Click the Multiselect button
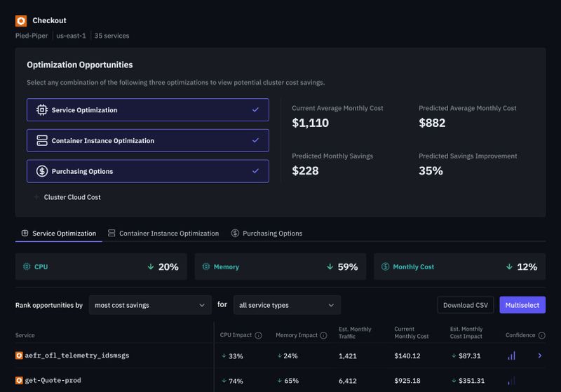This screenshot has height=392, width=561. (522, 305)
